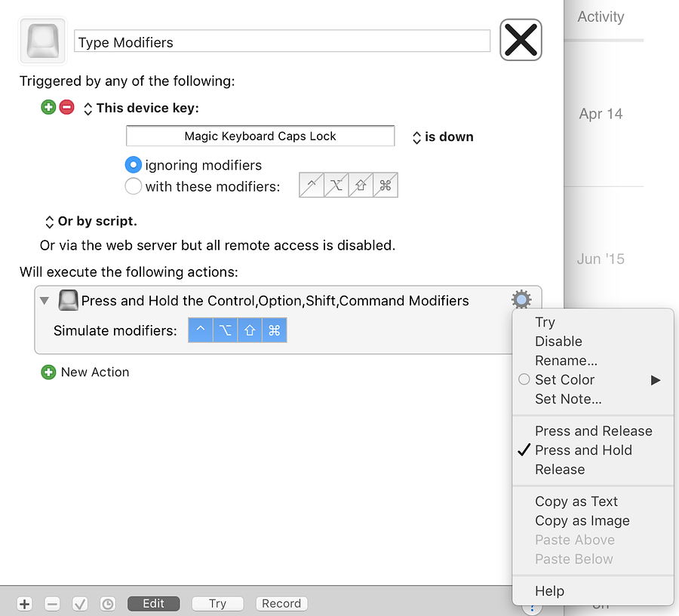Add a trigger with the green plus icon
This screenshot has height=616, width=679.
coord(48,107)
